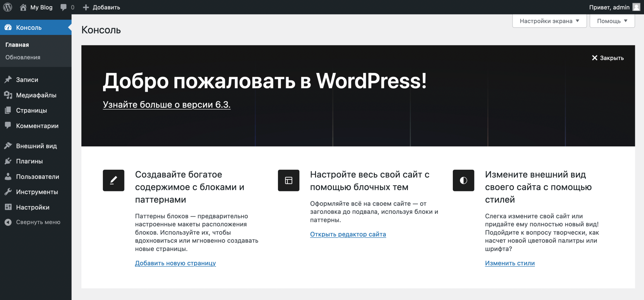644x300 pixels.
Task: Click the comments bubble icon in top bar
Action: click(63, 7)
